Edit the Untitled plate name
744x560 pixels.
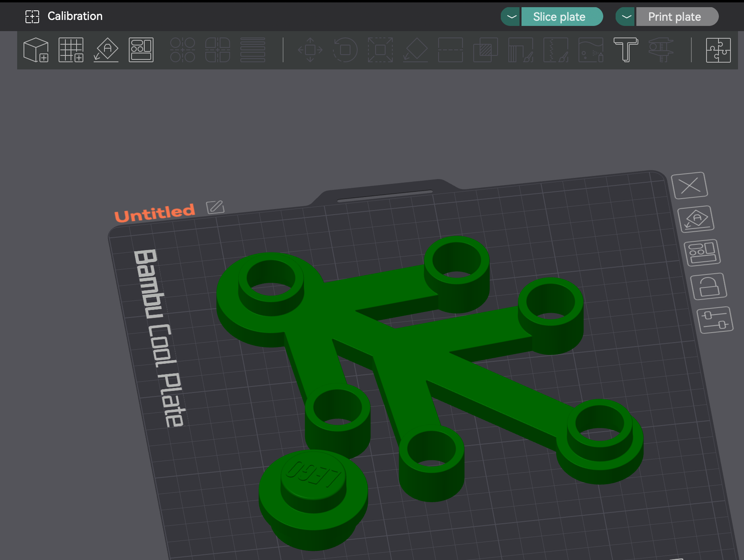click(x=215, y=207)
